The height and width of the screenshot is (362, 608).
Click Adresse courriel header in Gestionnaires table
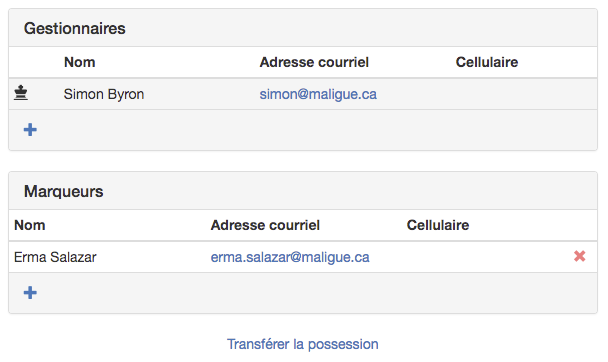click(x=314, y=62)
